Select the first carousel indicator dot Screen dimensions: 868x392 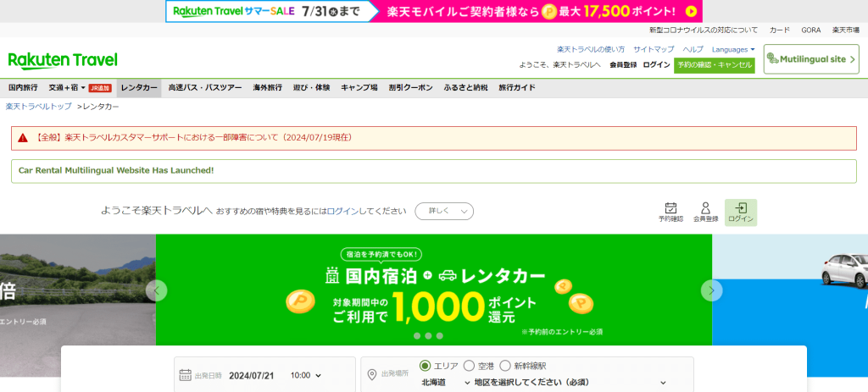click(x=417, y=335)
